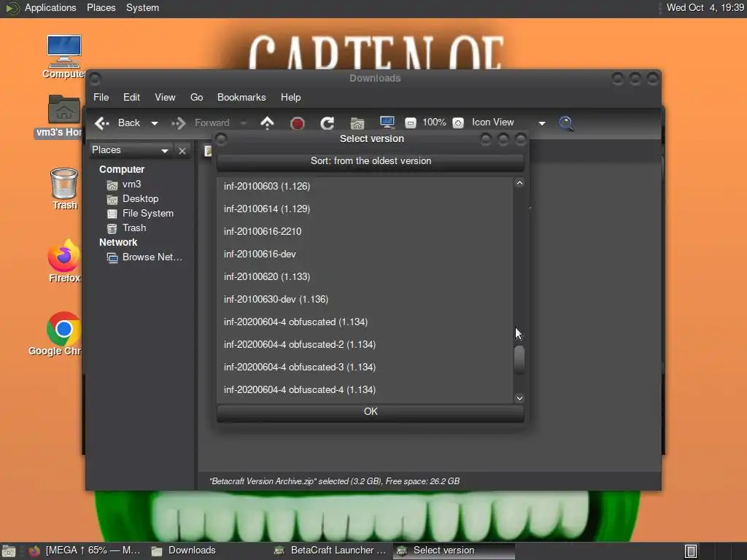Open the Trash desktop icon
The image size is (747, 560).
[64, 189]
